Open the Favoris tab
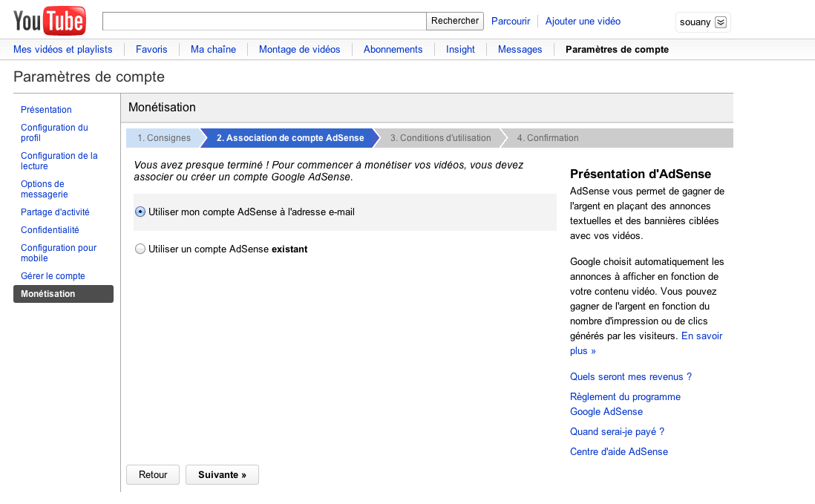The height and width of the screenshot is (504, 815). (151, 49)
